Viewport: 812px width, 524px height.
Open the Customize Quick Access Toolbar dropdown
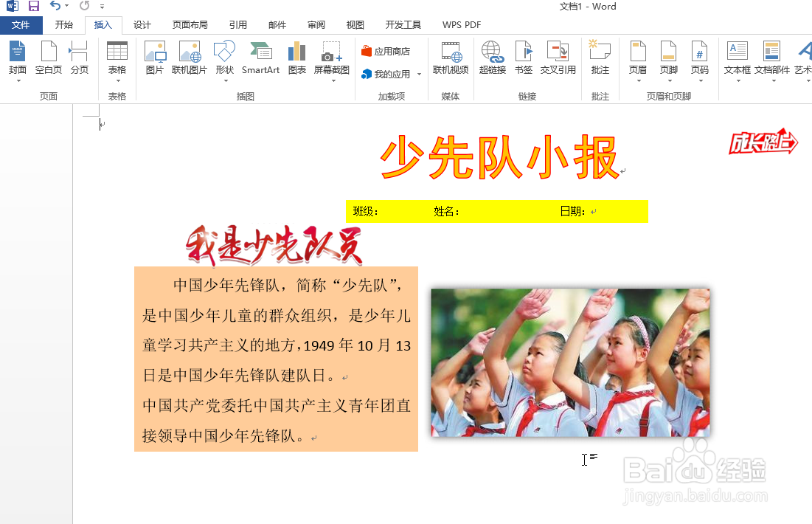coord(102,7)
